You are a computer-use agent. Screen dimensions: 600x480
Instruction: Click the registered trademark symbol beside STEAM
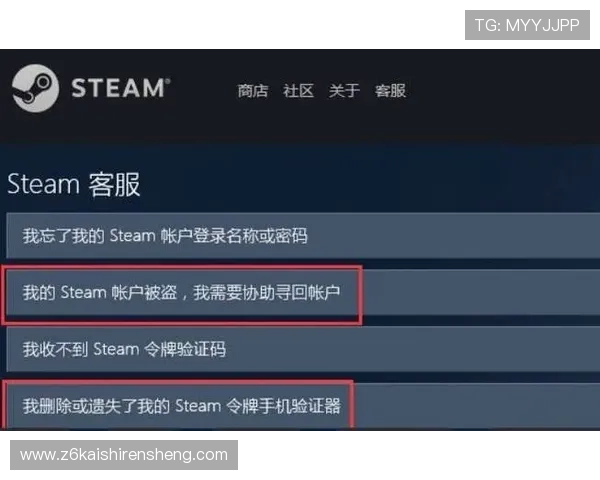coord(168,81)
